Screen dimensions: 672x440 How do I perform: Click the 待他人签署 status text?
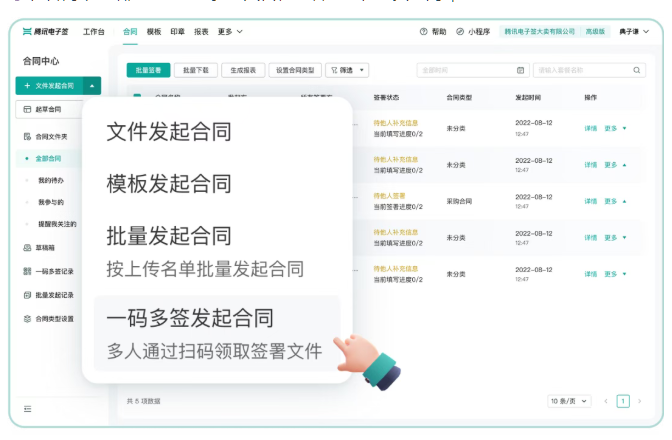(389, 196)
